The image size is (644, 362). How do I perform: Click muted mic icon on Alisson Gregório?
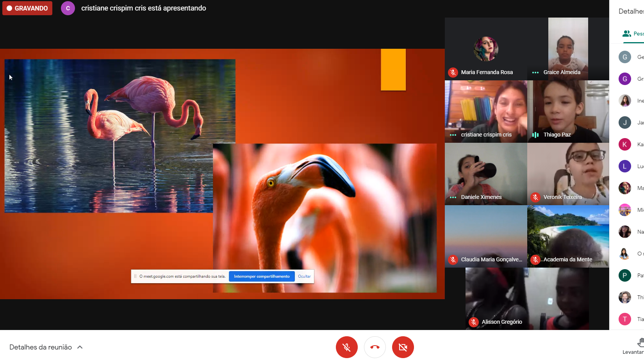[x=474, y=322]
